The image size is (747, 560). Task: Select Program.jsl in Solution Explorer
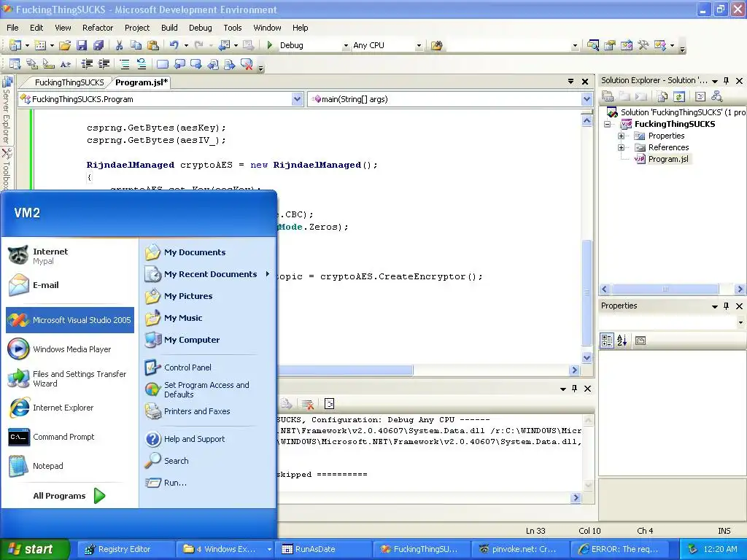point(668,159)
